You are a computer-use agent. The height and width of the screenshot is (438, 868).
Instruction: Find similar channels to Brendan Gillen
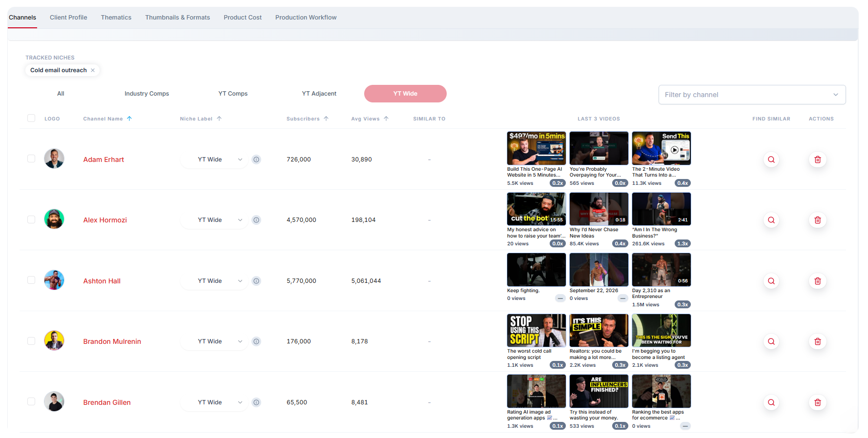[771, 402]
